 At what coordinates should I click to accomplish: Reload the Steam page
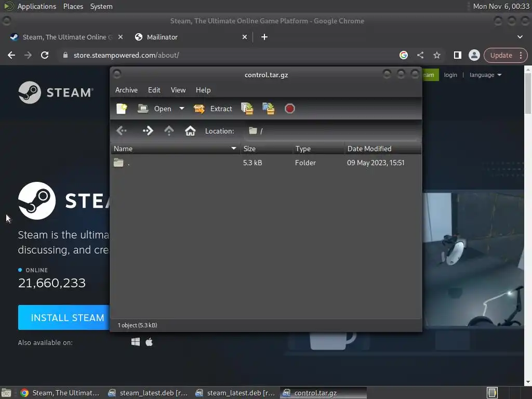click(45, 55)
